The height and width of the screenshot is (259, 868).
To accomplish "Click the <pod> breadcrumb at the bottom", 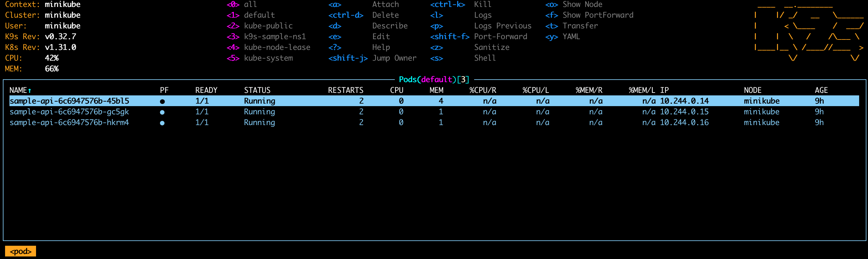I will click(x=21, y=251).
